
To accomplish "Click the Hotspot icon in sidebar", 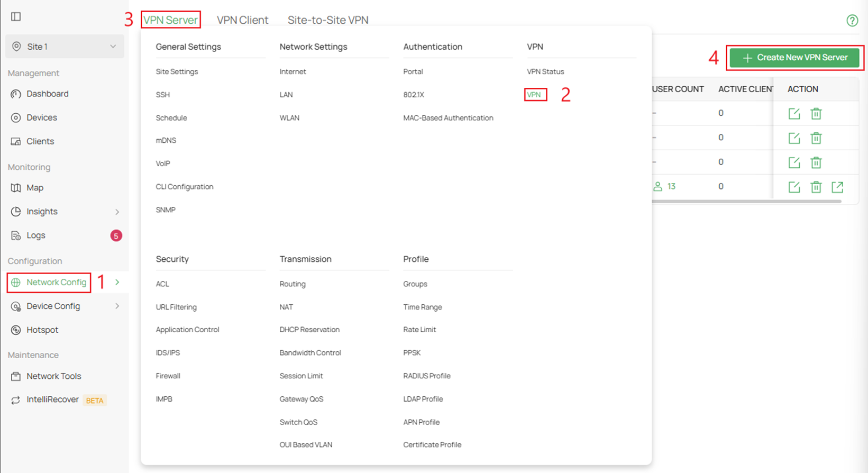I will click(x=16, y=330).
